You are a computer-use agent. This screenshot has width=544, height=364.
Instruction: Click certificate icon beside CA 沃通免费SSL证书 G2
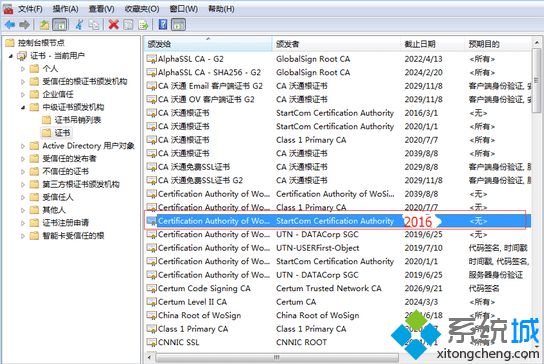tap(152, 180)
